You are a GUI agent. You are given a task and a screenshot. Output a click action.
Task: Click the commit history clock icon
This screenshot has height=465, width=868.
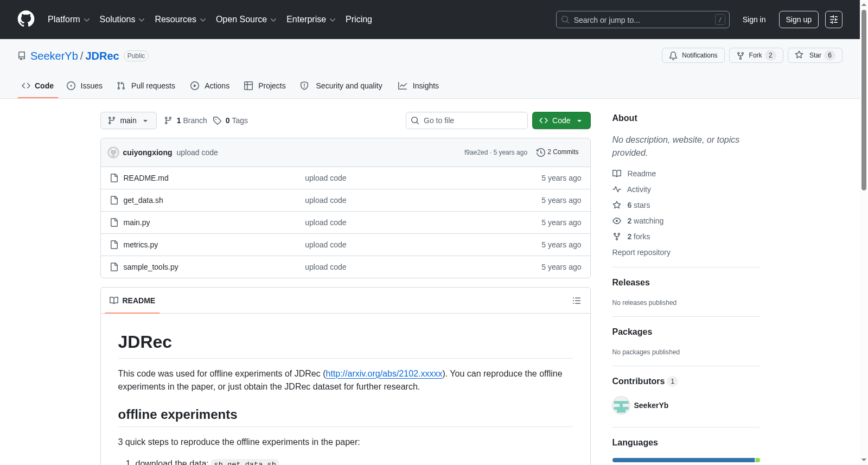click(x=541, y=152)
